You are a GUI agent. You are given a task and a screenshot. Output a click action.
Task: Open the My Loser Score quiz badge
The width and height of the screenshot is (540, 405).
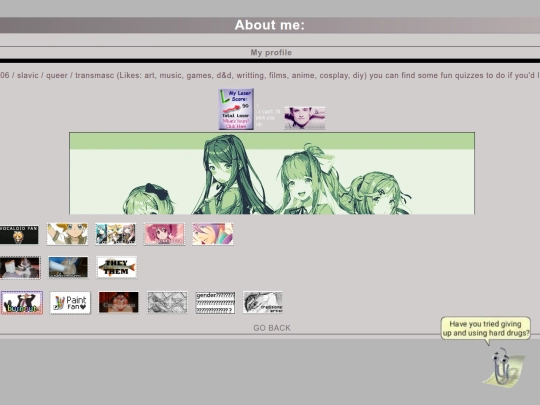[236, 109]
